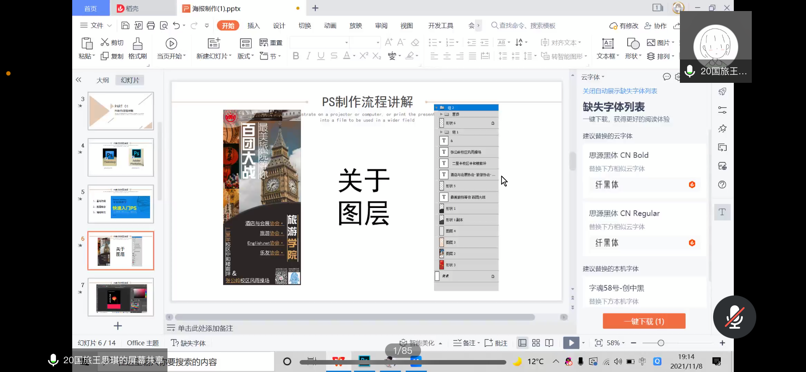
Task: Open the 云字体 dropdown in side panel
Action: click(593, 77)
